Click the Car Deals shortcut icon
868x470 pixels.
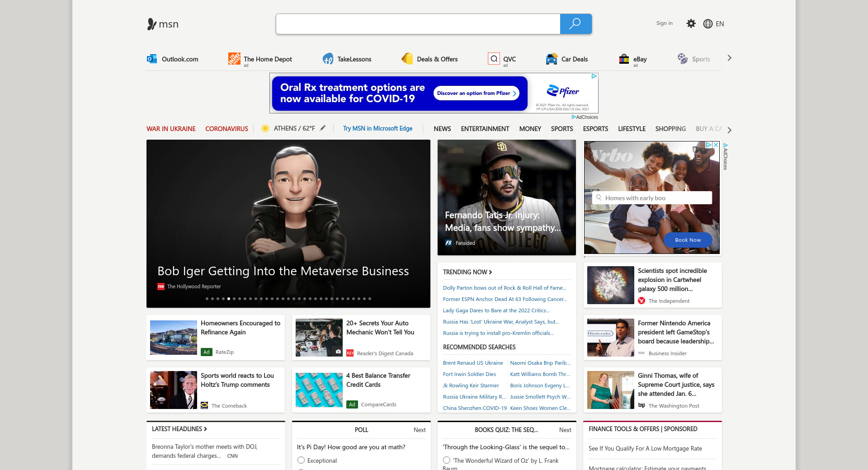[552, 59]
